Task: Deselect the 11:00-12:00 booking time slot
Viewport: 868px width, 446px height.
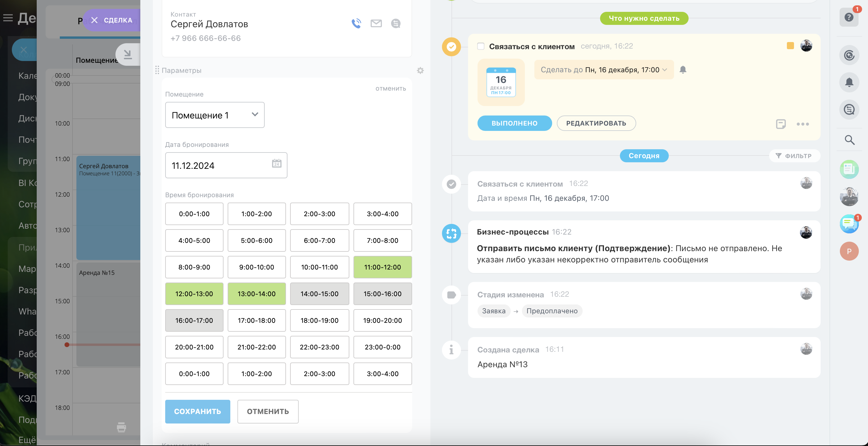Action: pos(382,267)
